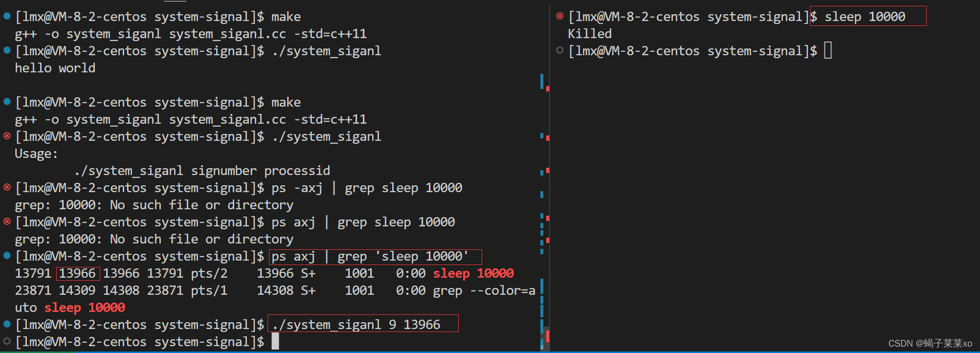
Task: Click 'sleep 10000' command text in right terminal
Action: [x=865, y=17]
